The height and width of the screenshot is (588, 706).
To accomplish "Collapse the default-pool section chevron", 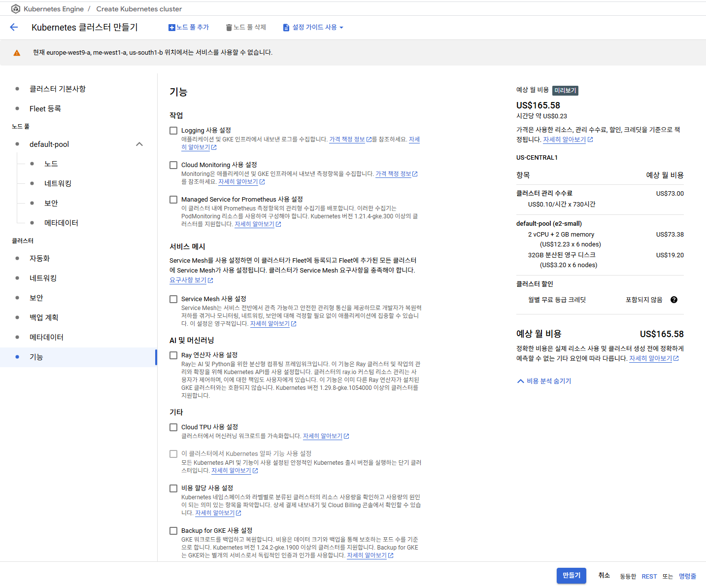I will pyautogui.click(x=139, y=144).
